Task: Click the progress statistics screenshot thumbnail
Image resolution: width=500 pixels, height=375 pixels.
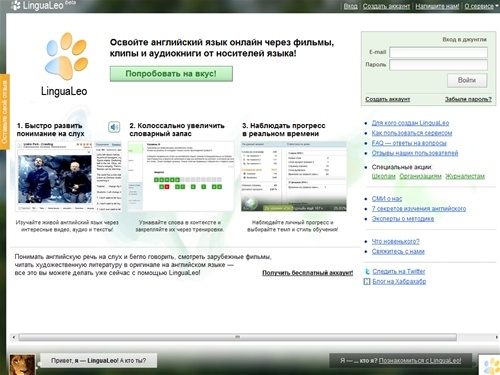Action: pyautogui.click(x=294, y=177)
